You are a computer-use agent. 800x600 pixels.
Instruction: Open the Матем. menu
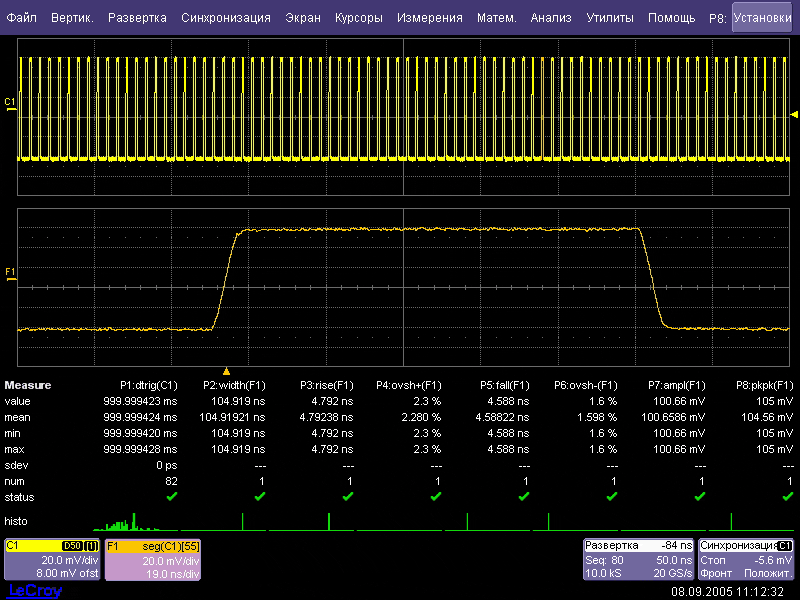tap(496, 18)
